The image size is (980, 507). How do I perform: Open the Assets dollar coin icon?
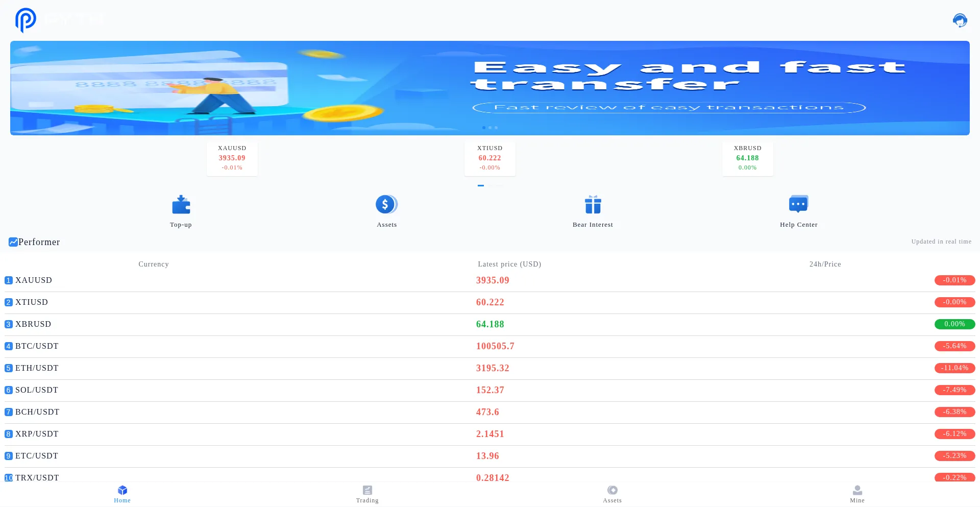pos(386,205)
